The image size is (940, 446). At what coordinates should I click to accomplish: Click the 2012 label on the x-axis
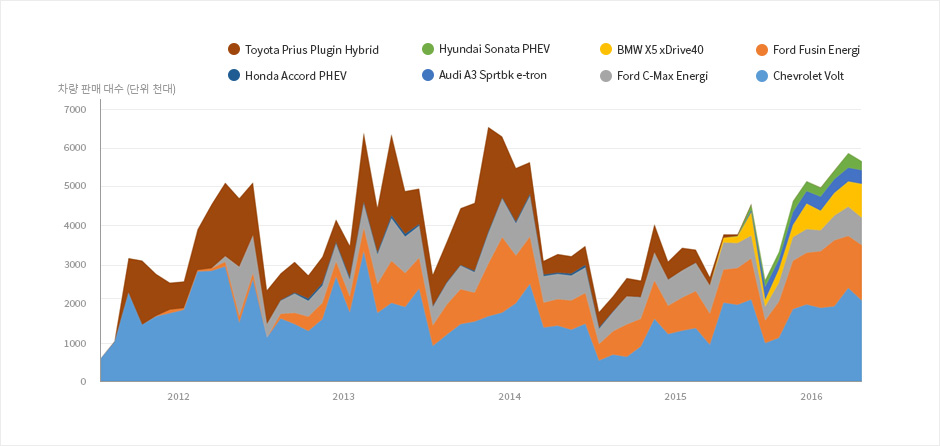click(x=178, y=398)
